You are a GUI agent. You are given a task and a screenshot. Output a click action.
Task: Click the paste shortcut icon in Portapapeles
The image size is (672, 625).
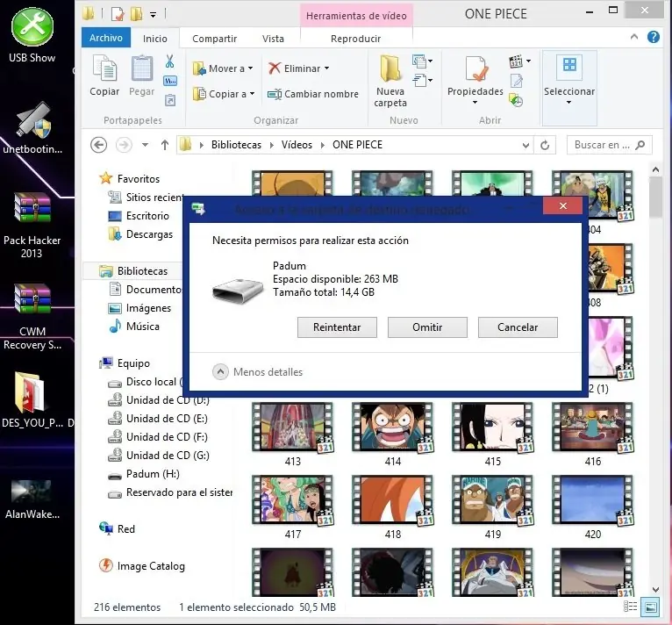click(x=170, y=100)
